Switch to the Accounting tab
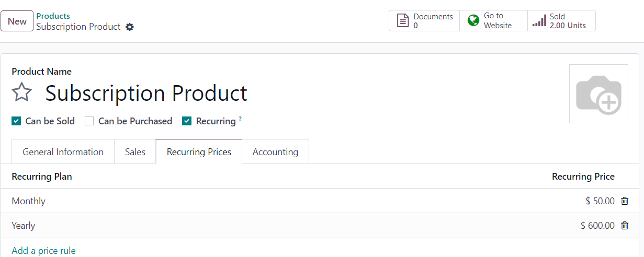Viewport: 644px width, 257px height. click(275, 151)
